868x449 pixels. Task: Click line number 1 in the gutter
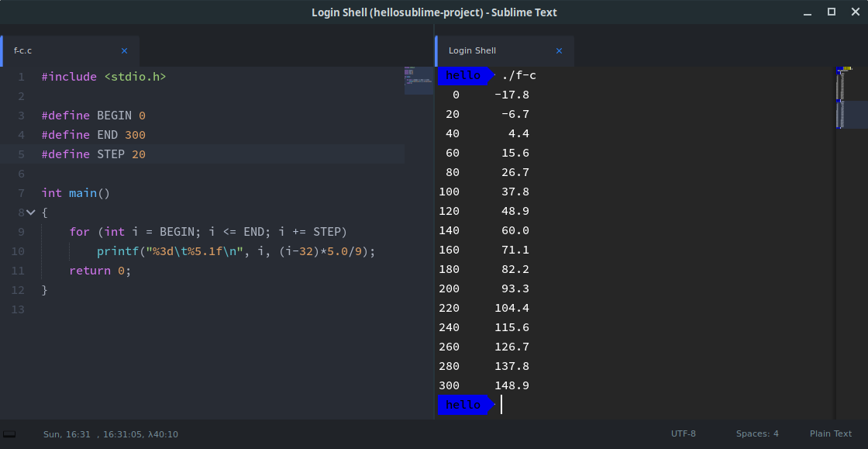pyautogui.click(x=21, y=77)
